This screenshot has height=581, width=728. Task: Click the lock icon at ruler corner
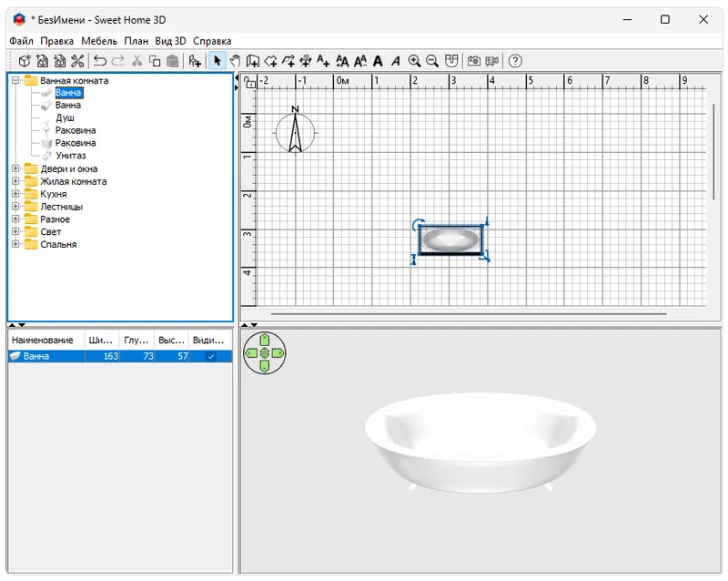[x=249, y=82]
